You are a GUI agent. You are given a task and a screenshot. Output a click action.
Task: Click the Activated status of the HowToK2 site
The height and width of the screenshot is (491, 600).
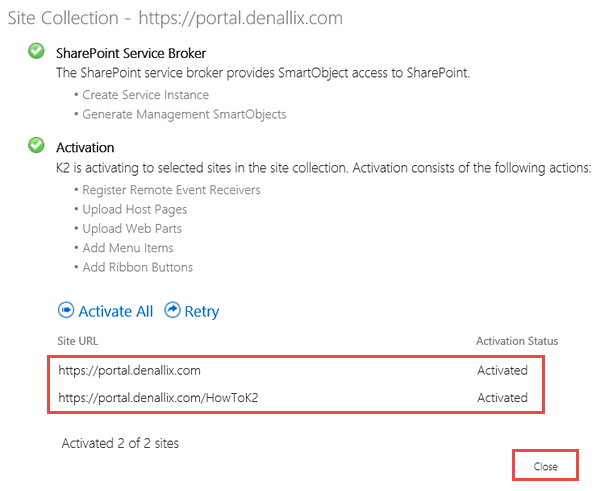tap(502, 398)
